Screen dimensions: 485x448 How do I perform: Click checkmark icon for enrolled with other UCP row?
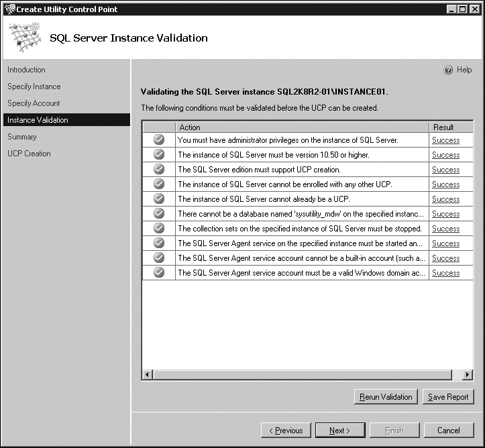pyautogui.click(x=159, y=184)
